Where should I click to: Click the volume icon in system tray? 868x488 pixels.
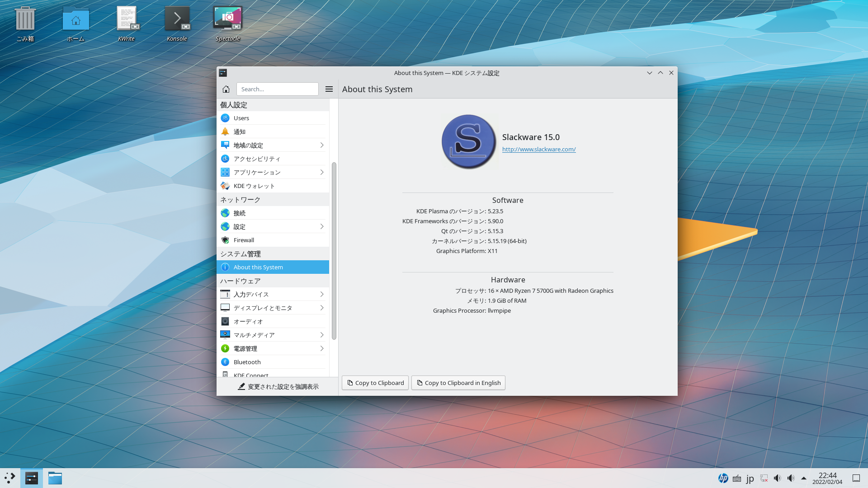click(x=777, y=478)
